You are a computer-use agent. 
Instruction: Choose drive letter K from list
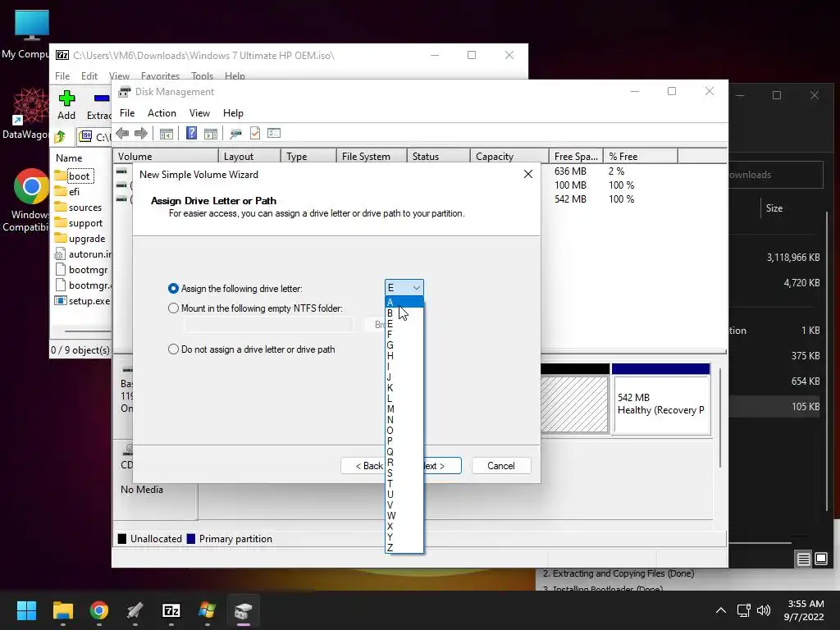point(404,387)
